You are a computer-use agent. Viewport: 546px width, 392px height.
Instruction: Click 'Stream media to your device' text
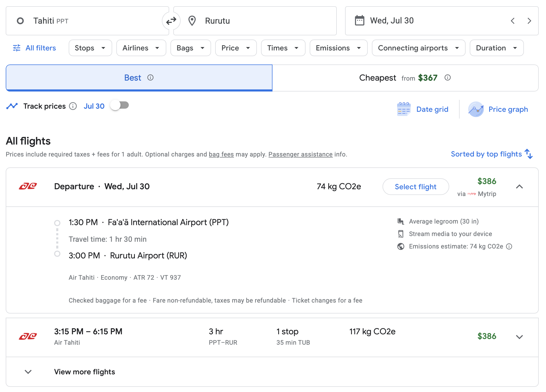tap(450, 234)
